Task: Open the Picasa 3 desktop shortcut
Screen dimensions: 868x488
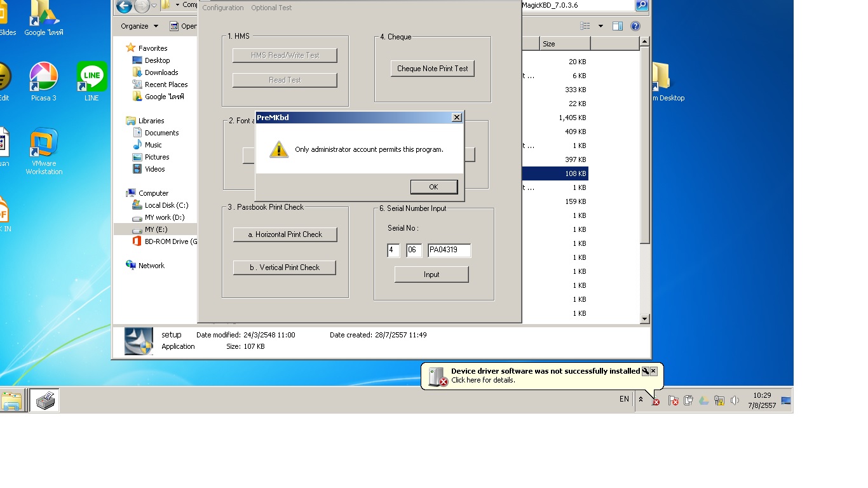Action: click(x=44, y=81)
